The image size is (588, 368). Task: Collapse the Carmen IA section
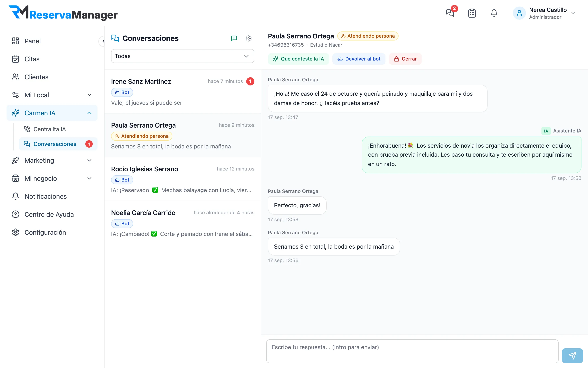pyautogui.click(x=52, y=113)
